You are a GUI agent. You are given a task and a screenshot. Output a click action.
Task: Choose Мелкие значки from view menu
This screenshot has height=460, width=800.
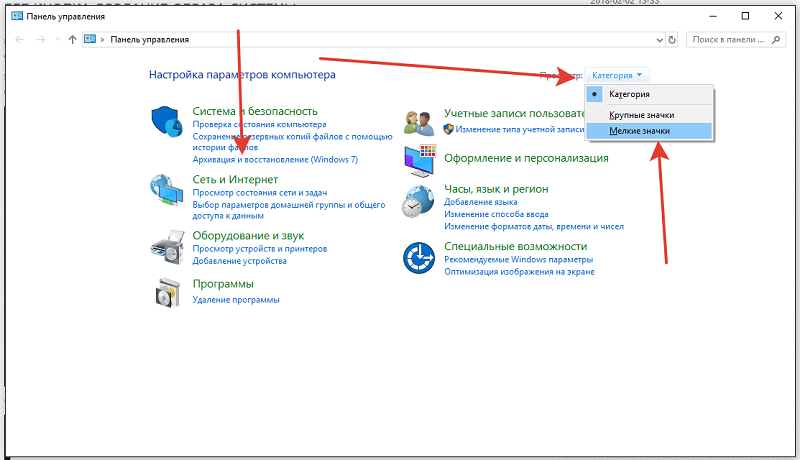tap(649, 131)
